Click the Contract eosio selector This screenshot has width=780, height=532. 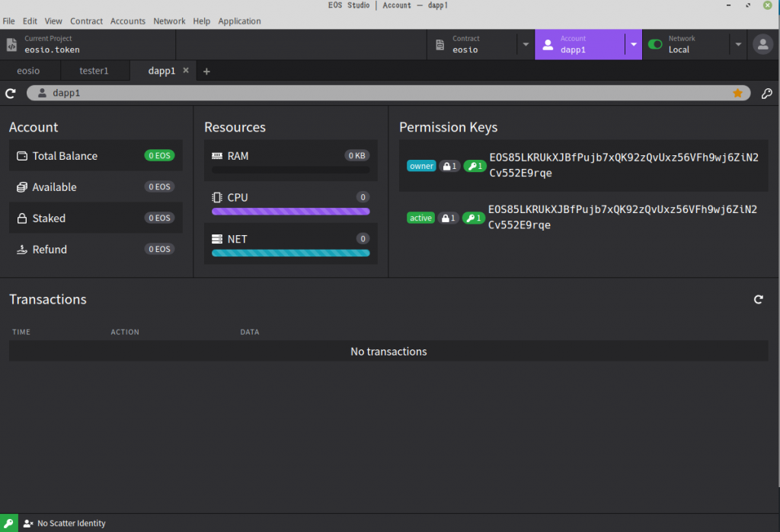(x=472, y=45)
